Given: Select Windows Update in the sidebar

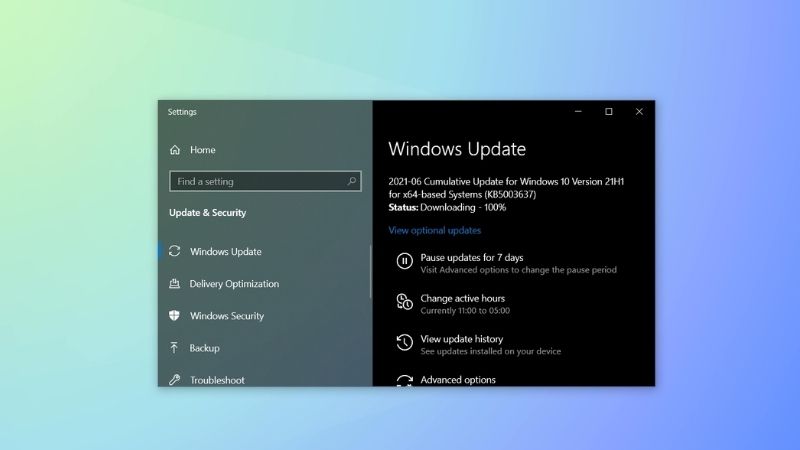Looking at the screenshot, I should (226, 252).
